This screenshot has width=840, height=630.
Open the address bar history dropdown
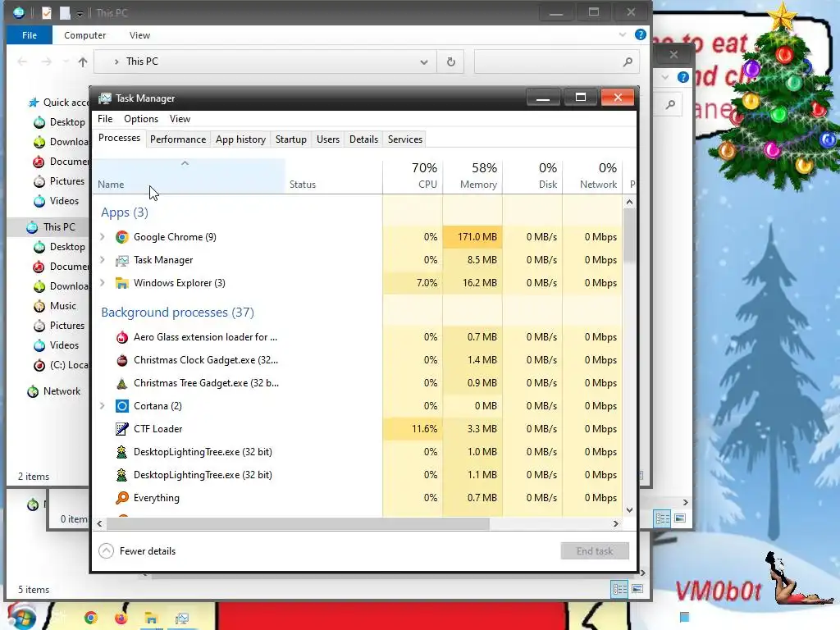(424, 62)
